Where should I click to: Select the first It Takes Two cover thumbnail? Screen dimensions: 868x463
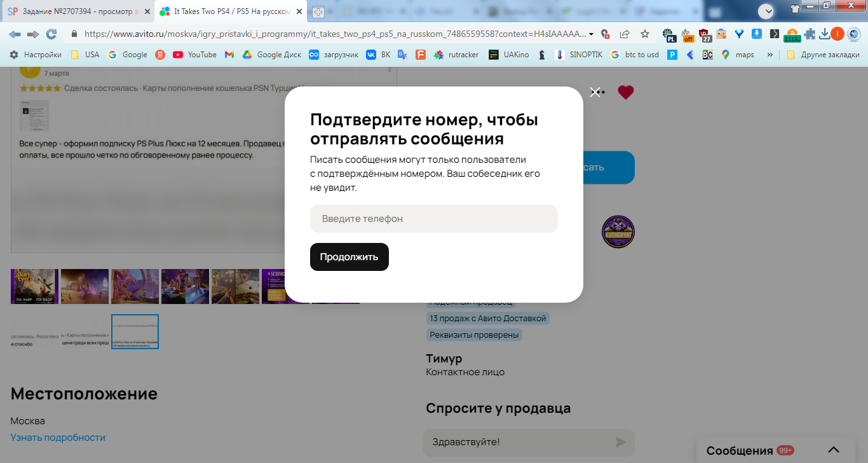point(34,286)
